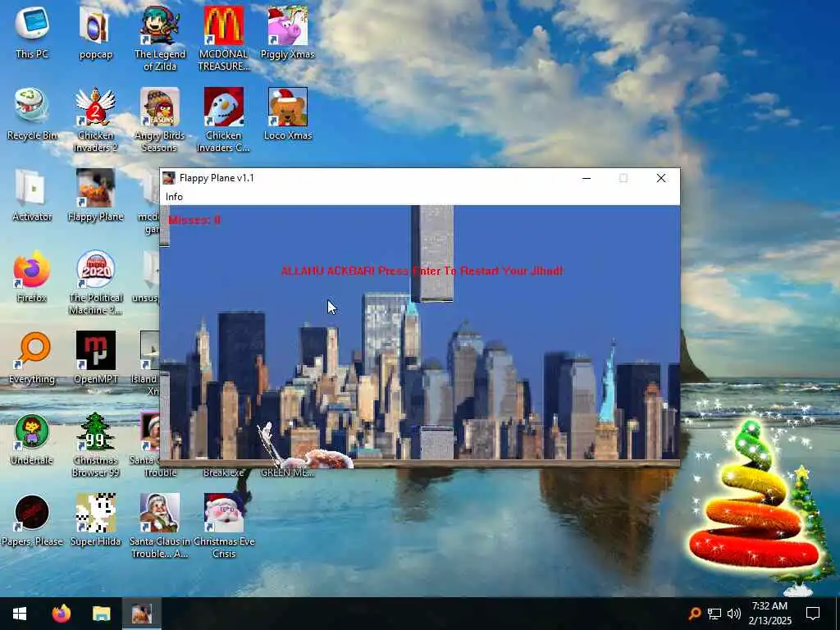The width and height of the screenshot is (840, 630).
Task: Open the Windows Start menu
Action: pyautogui.click(x=20, y=614)
